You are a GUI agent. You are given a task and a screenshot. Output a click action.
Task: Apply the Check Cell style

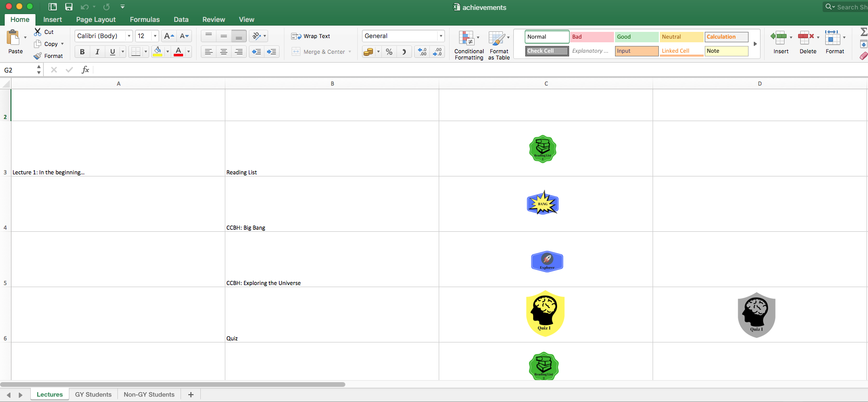[547, 51]
